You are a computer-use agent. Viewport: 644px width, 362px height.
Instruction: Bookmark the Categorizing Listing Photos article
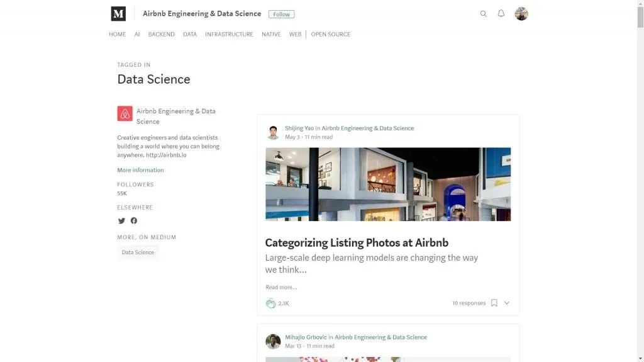click(494, 303)
